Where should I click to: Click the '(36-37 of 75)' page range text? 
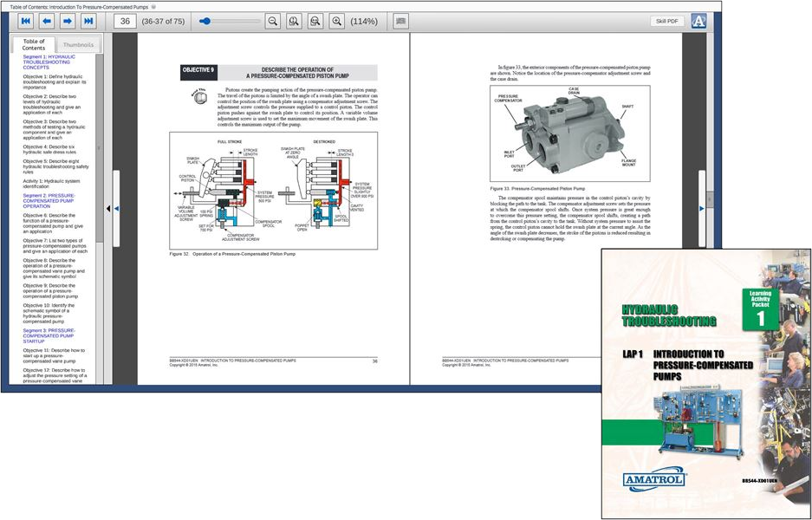point(163,22)
